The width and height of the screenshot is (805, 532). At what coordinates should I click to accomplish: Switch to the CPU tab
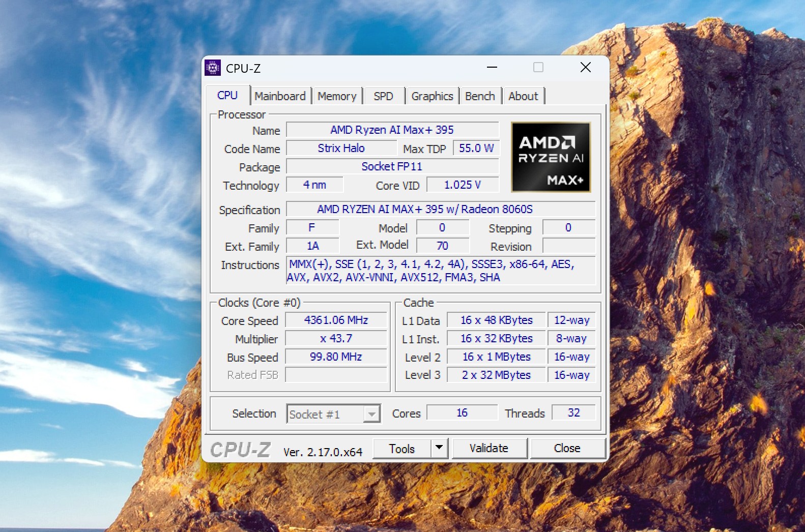(227, 96)
